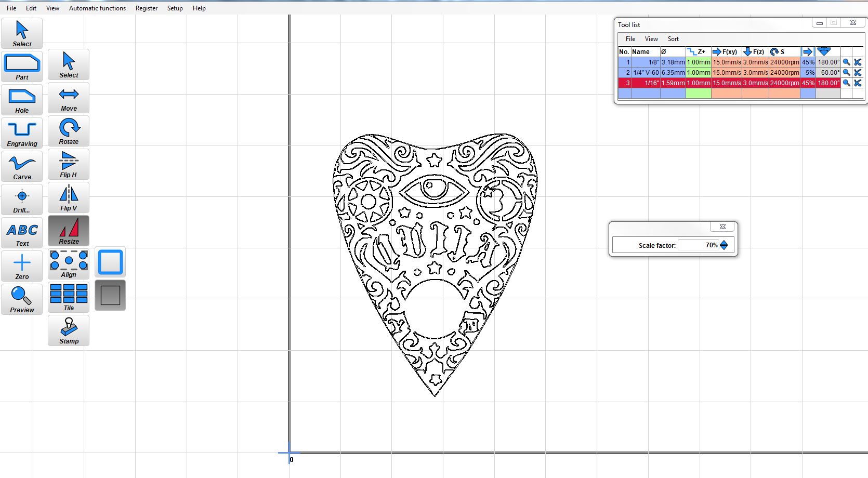
Task: Open File menu in Tool list window
Action: point(630,39)
